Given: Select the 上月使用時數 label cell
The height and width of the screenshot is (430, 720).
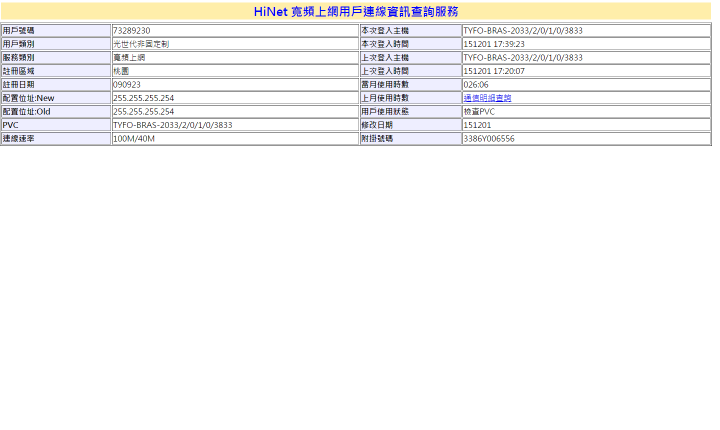Looking at the screenshot, I should pos(411,98).
